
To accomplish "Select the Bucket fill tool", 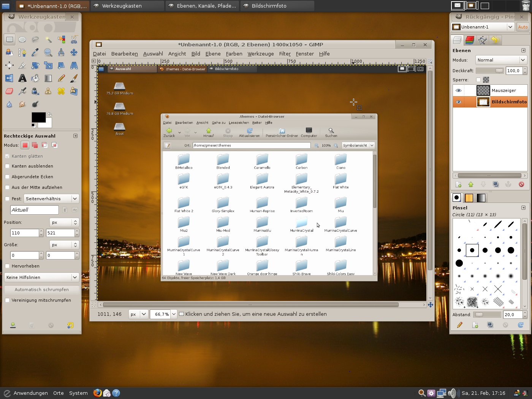I will point(35,78).
